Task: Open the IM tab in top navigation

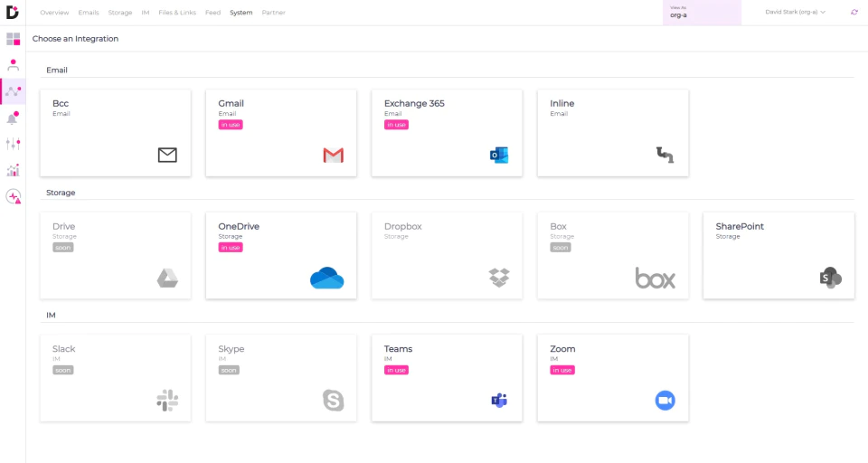Action: [145, 12]
